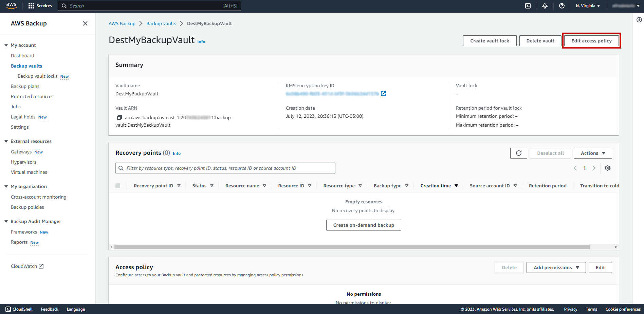Click the AWS logo home icon
This screenshot has height=314, width=644.
(x=11, y=5)
